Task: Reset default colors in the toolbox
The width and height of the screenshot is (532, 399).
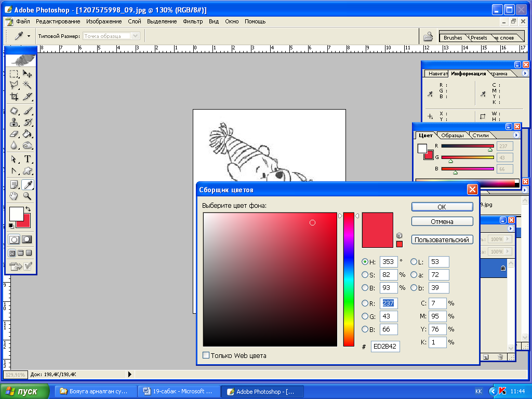Action: (11, 225)
